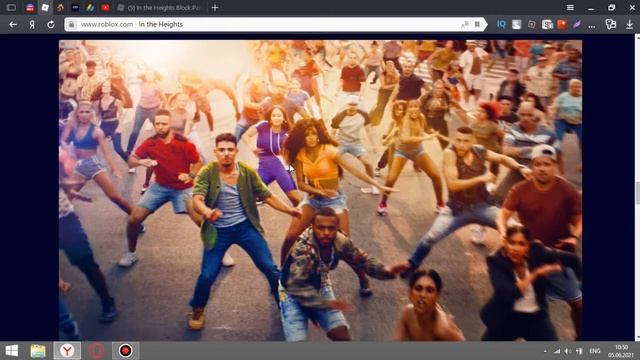Bookmark this page with bookmark icon
640x360 pixels.
[477, 24]
